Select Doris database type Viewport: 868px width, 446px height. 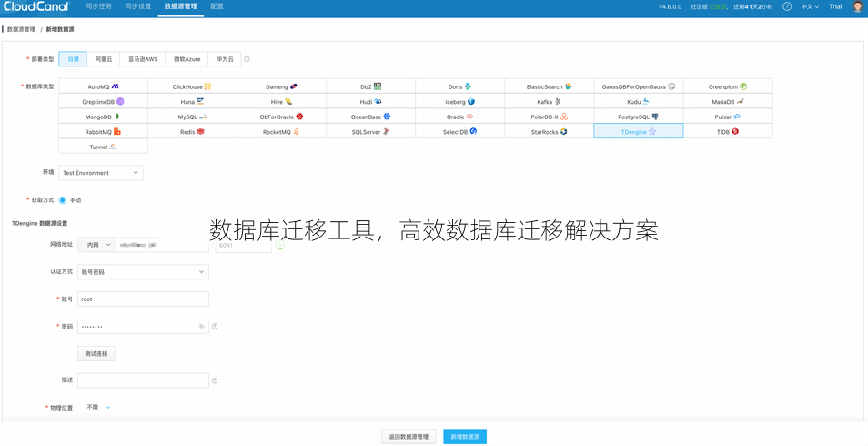click(x=460, y=86)
